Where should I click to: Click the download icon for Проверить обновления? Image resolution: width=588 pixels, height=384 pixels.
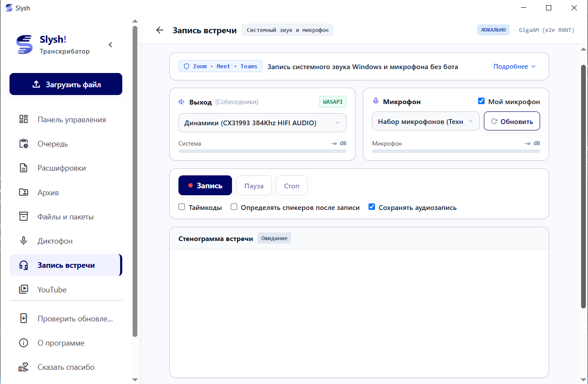[x=23, y=319]
